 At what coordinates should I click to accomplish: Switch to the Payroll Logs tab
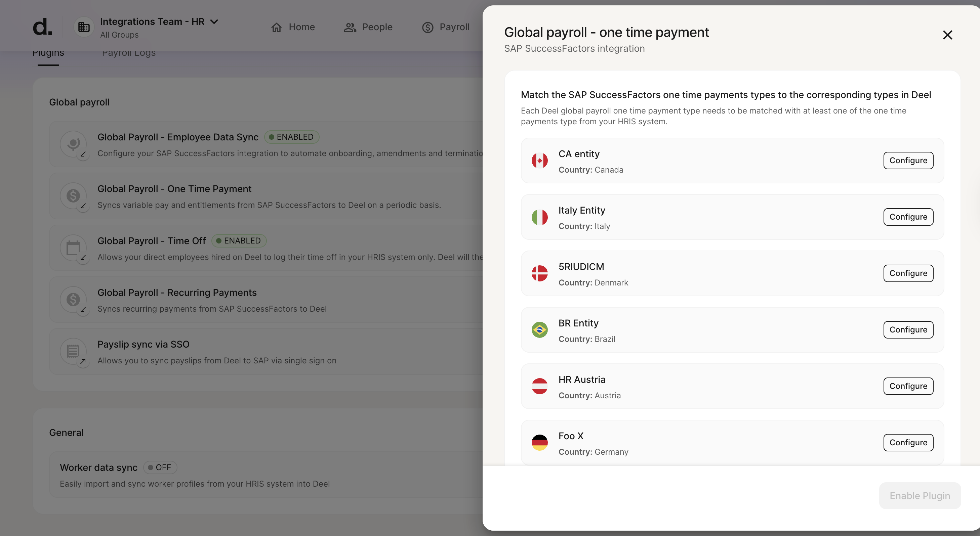point(129,53)
